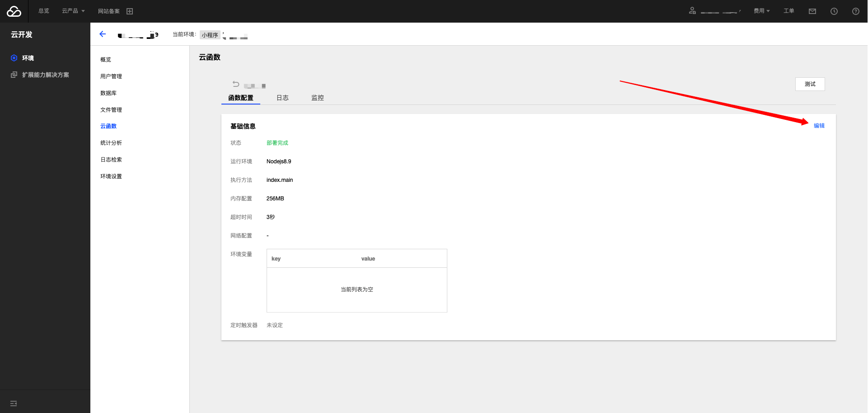
Task: Click the 256MB memory value
Action: (x=275, y=199)
